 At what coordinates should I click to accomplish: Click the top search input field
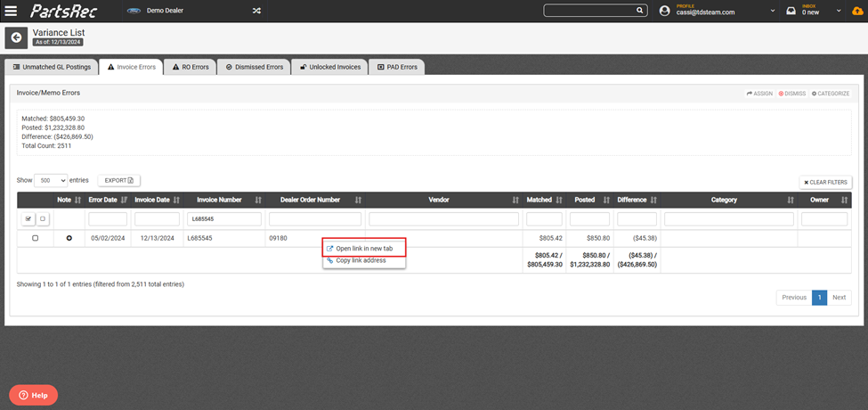(589, 11)
